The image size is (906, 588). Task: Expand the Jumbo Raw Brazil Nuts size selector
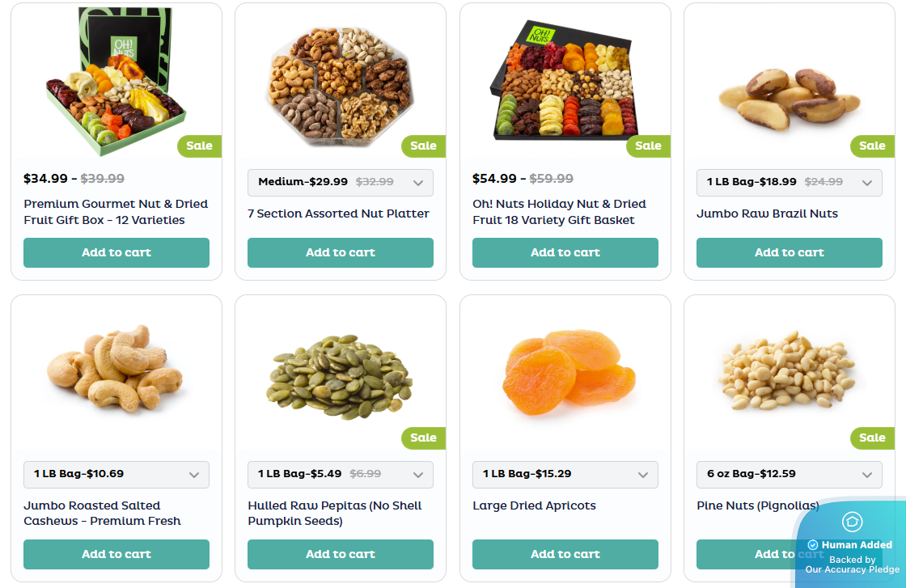[x=789, y=183]
